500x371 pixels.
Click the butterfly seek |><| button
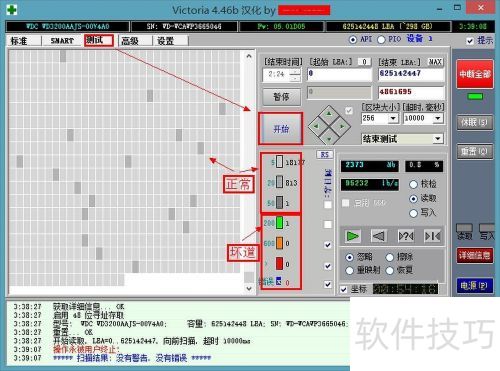(432, 236)
